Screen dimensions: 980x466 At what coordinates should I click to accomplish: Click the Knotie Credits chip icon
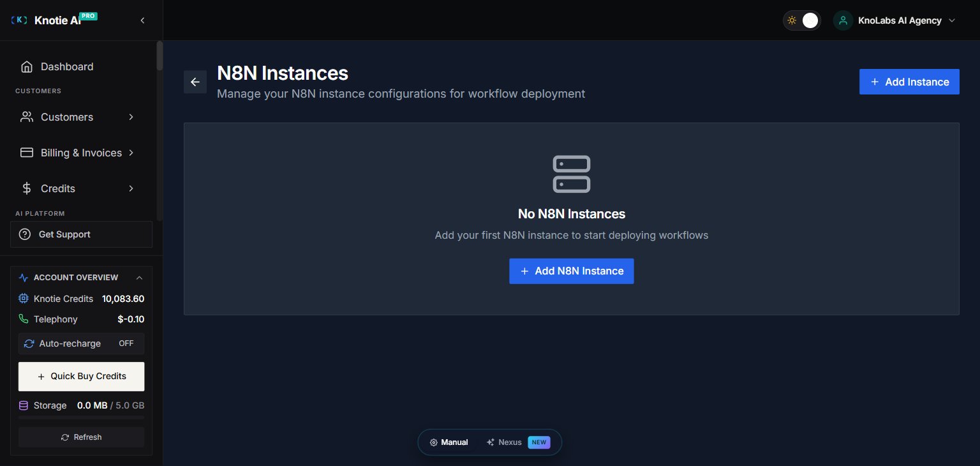click(24, 299)
